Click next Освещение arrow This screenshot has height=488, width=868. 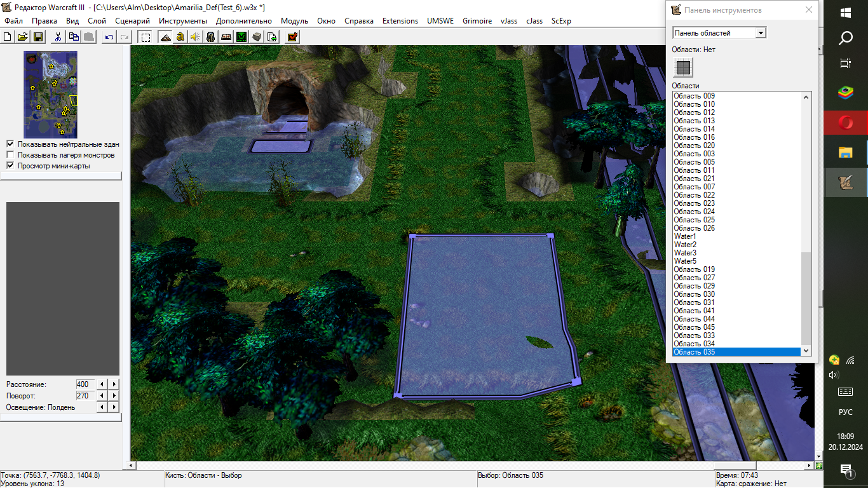point(114,407)
